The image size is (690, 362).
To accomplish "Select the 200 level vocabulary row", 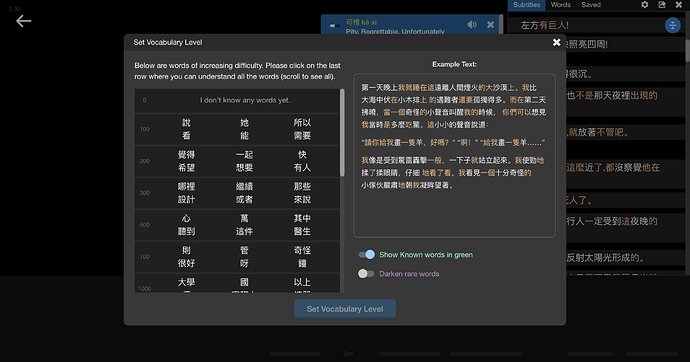I will coord(237,161).
